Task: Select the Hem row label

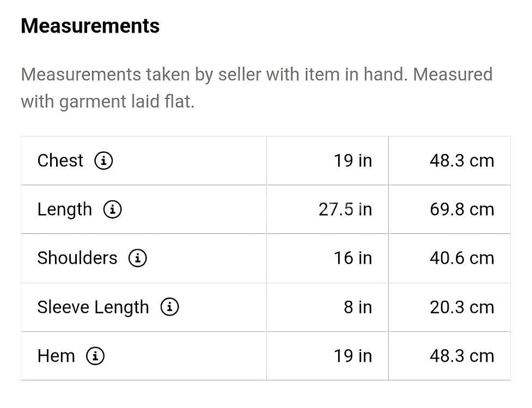Action: [56, 356]
